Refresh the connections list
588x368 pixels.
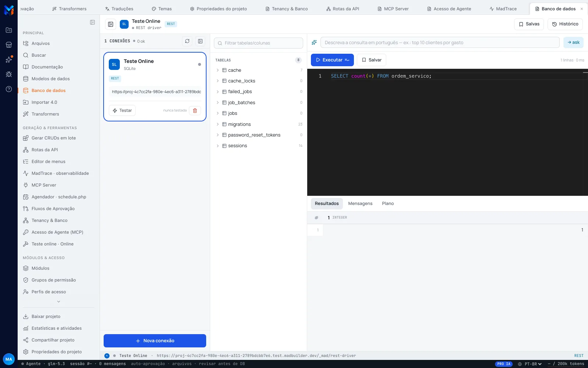pos(187,41)
